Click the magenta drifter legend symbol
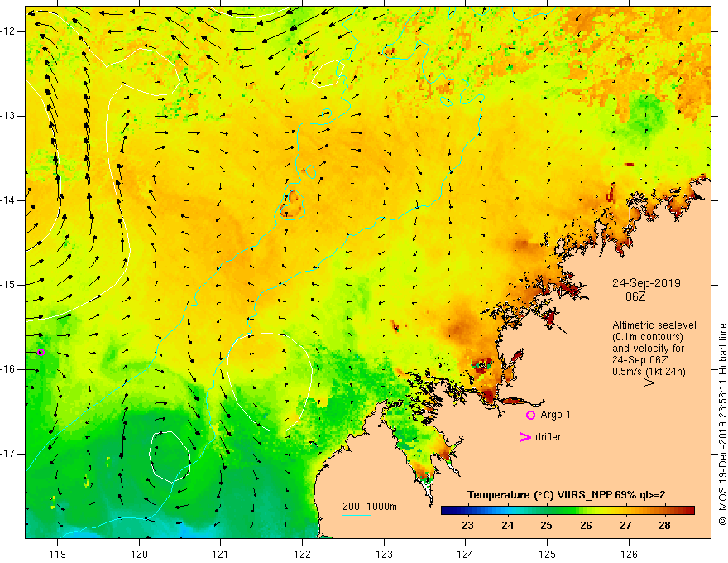The image size is (728, 563). (524, 437)
